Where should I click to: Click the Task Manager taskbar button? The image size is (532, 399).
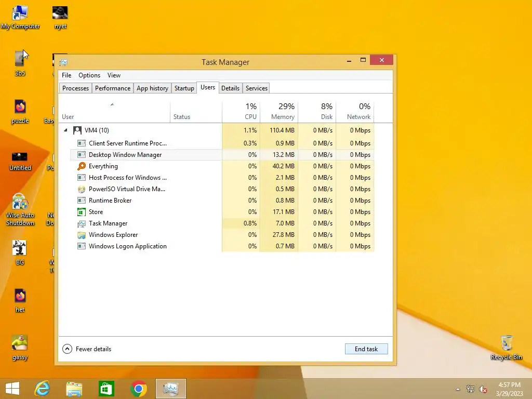pyautogui.click(x=170, y=389)
